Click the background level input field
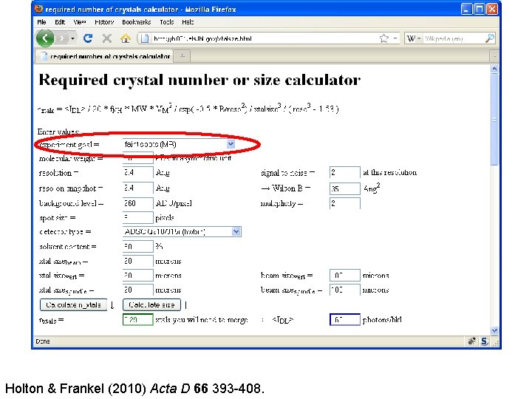Viewport: 532px width, 399px height. click(137, 203)
